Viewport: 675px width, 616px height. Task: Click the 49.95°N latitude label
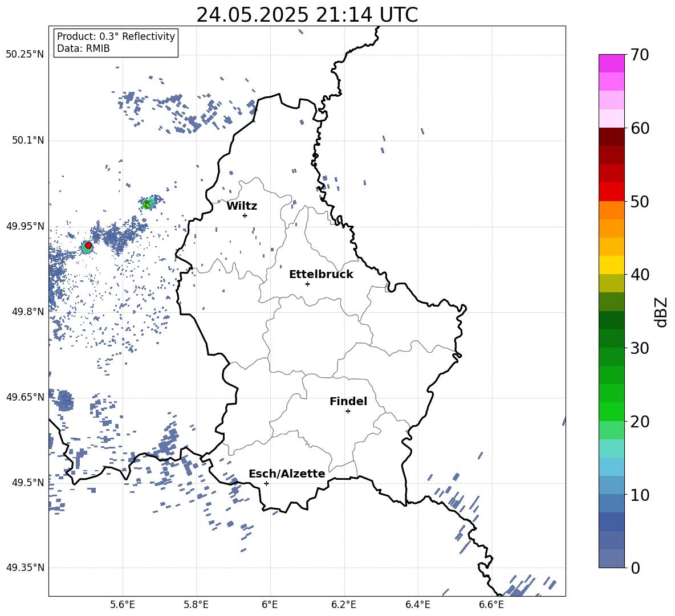25,226
